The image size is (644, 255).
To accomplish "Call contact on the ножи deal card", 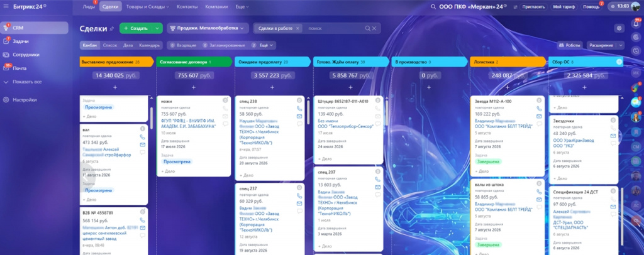I will point(225,109).
